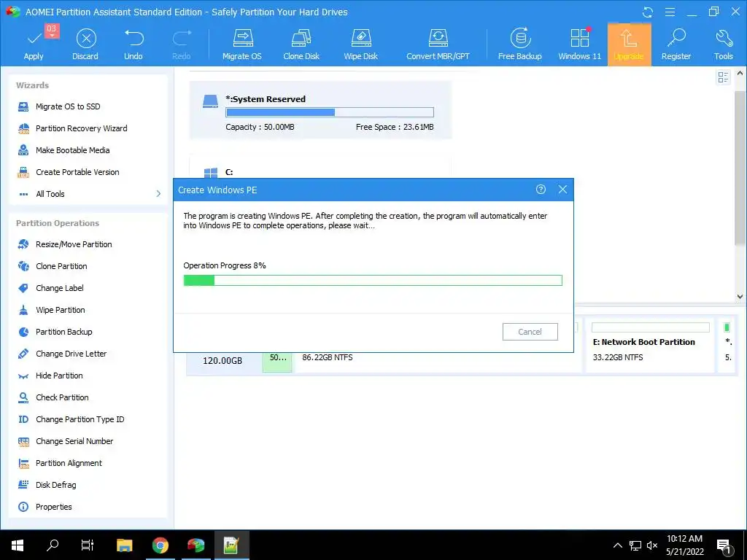
Task: Open the Tools wrench icon
Action: pos(723,38)
